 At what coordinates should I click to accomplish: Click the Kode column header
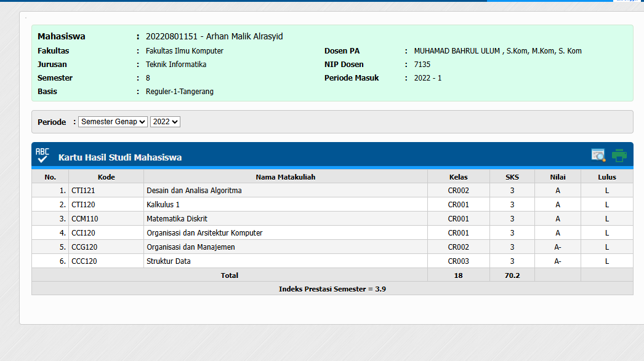[106, 177]
